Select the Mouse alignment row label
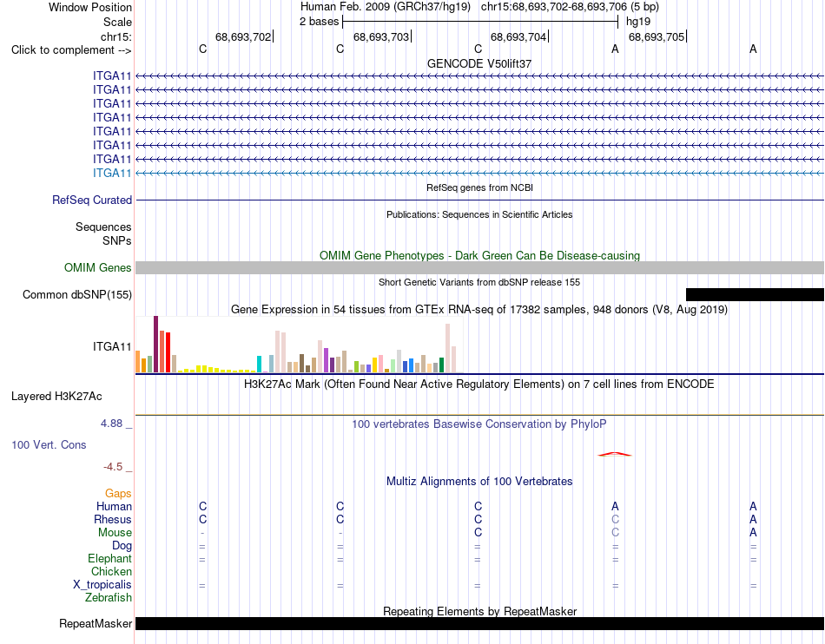This screenshot has height=644, width=825. [x=115, y=533]
